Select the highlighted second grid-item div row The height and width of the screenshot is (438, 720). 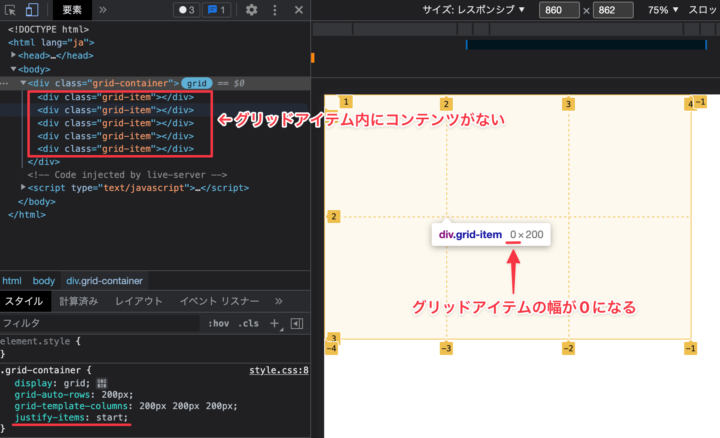[116, 110]
